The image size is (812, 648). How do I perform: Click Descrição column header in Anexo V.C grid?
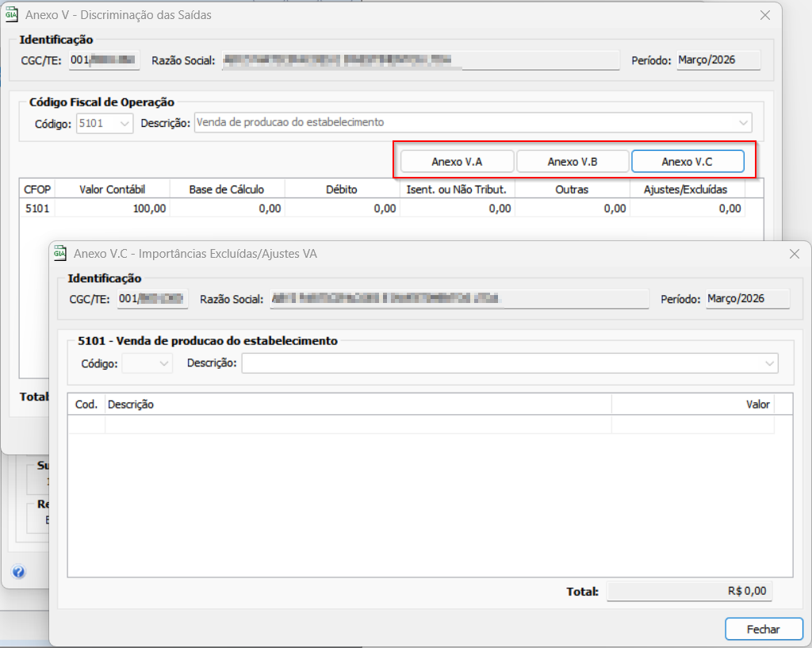coord(358,405)
